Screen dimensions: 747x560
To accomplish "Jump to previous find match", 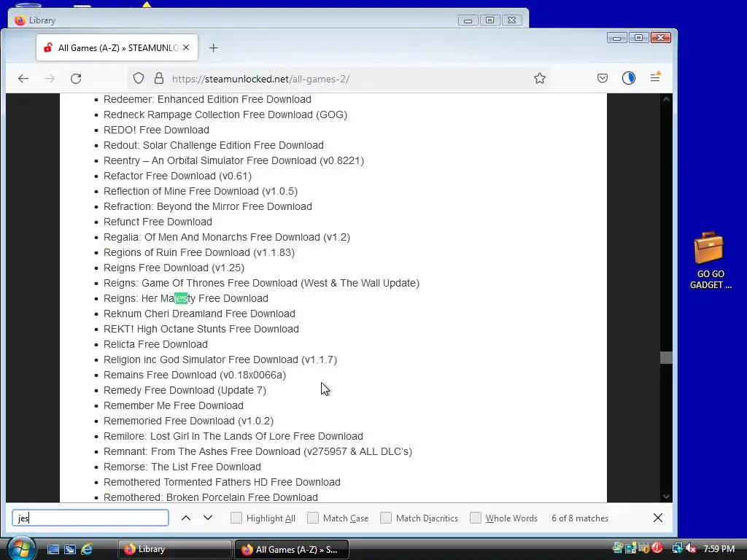I will click(x=186, y=518).
